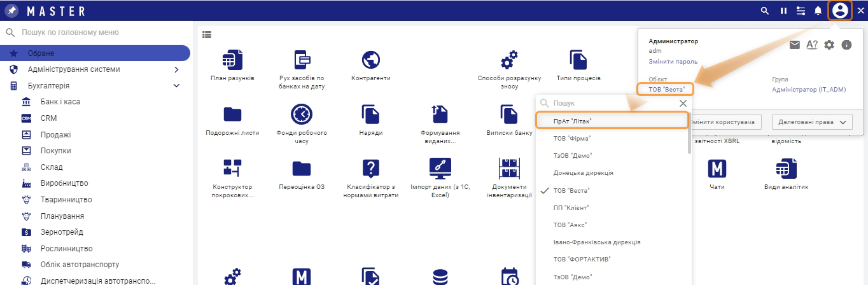The width and height of the screenshot is (868, 285).
Task: Open Переоцінка ОЗ folder icon
Action: point(302,169)
